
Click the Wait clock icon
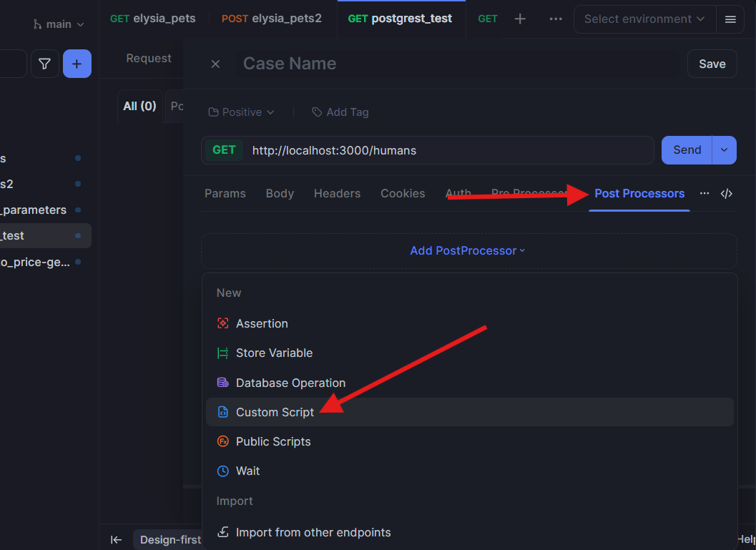tap(222, 471)
